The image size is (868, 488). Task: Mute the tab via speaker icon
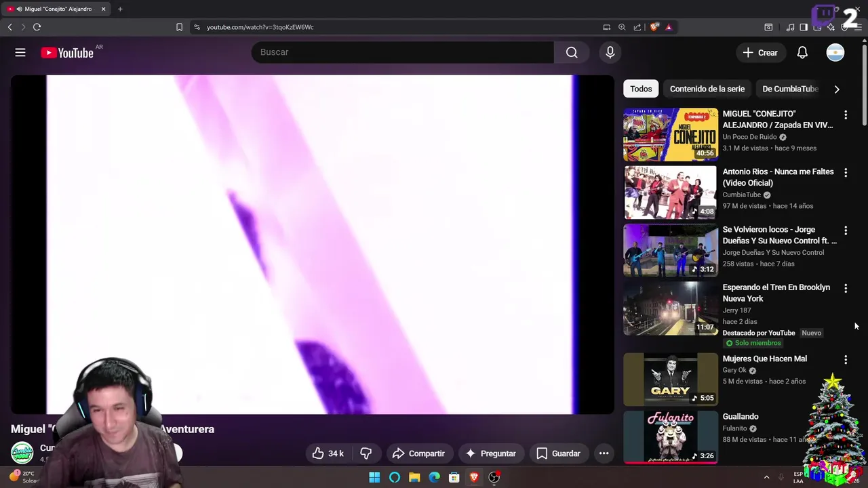[18, 9]
